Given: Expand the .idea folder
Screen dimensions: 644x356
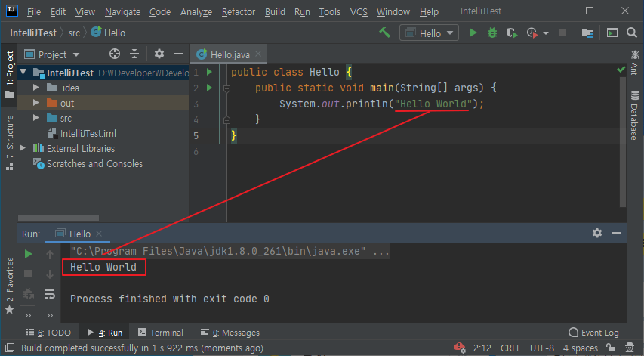Looking at the screenshot, I should (x=35, y=88).
